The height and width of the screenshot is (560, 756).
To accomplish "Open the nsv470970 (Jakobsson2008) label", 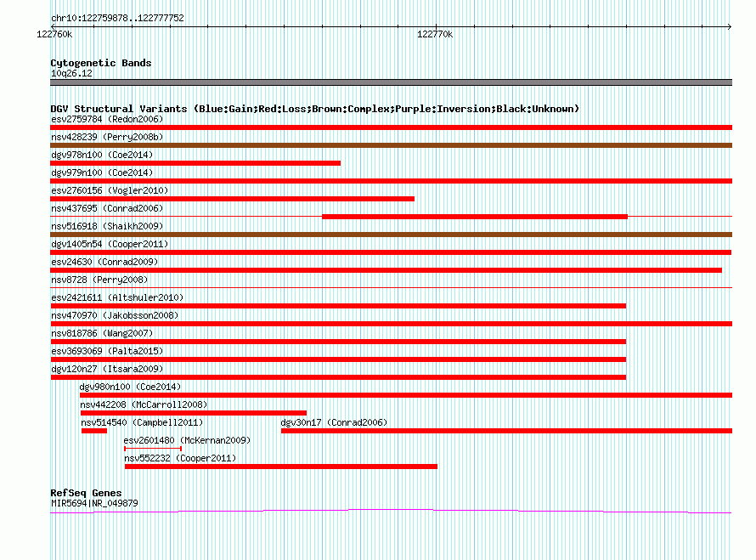I will point(115,315).
